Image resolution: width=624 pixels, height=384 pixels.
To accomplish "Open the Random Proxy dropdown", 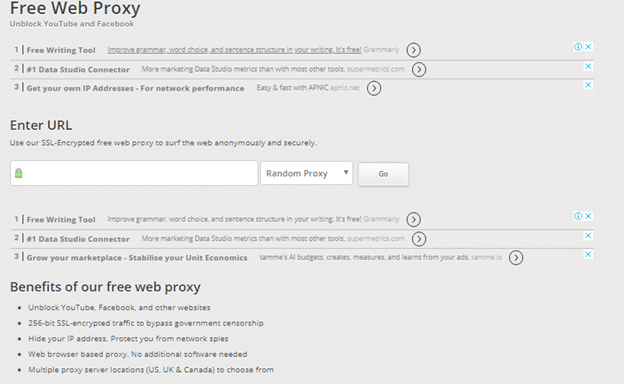I will click(306, 173).
